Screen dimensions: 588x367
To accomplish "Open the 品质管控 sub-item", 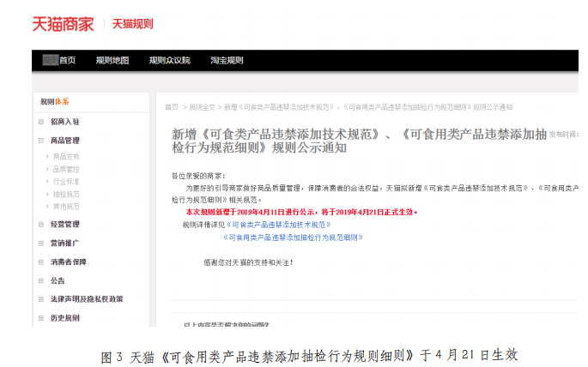I will coord(66,169).
